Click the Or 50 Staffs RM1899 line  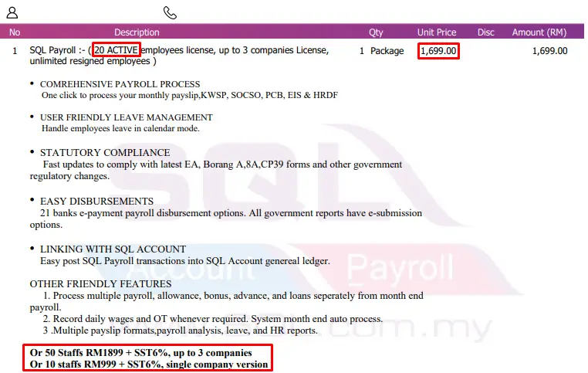141,353
